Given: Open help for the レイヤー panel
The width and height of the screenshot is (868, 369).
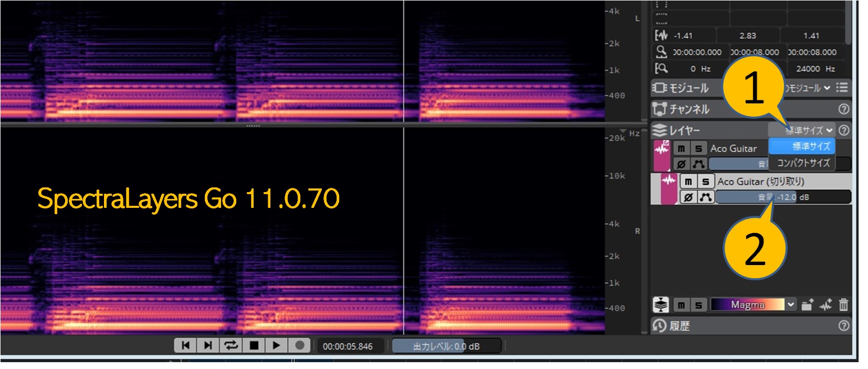Looking at the screenshot, I should (843, 130).
